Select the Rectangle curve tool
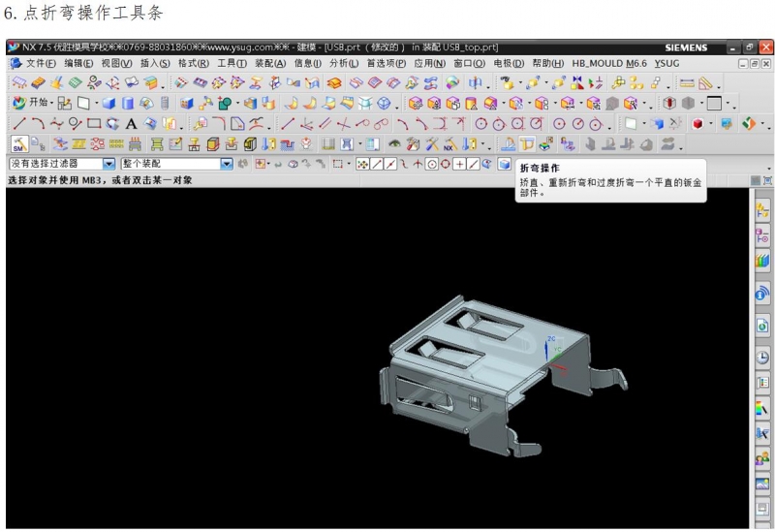The image size is (775, 532). tap(94, 123)
